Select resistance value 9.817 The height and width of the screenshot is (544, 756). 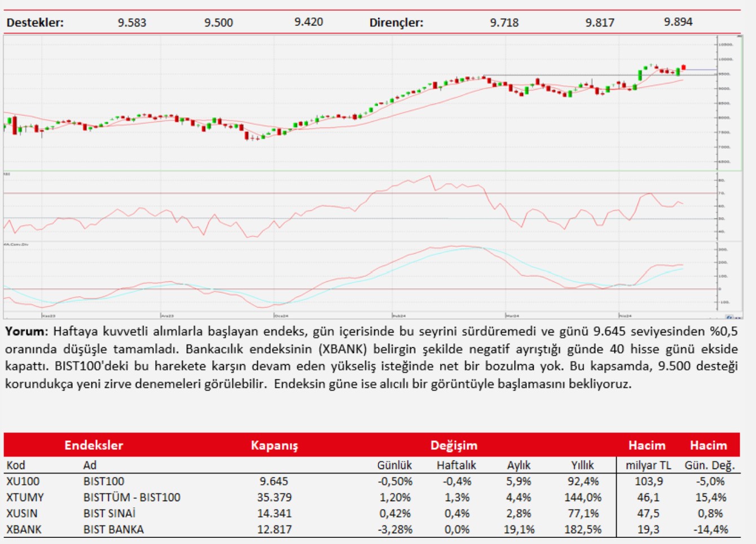(x=600, y=23)
